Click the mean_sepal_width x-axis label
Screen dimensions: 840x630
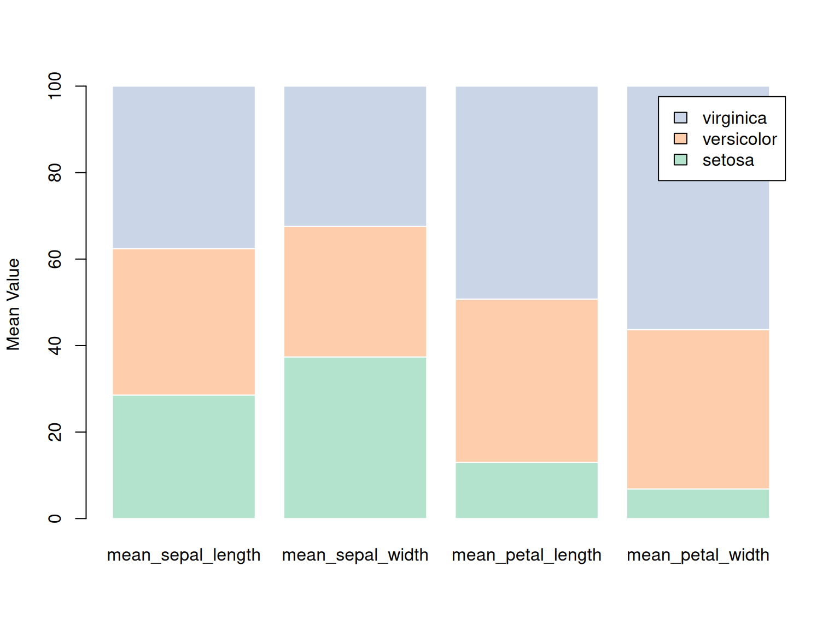pos(355,555)
